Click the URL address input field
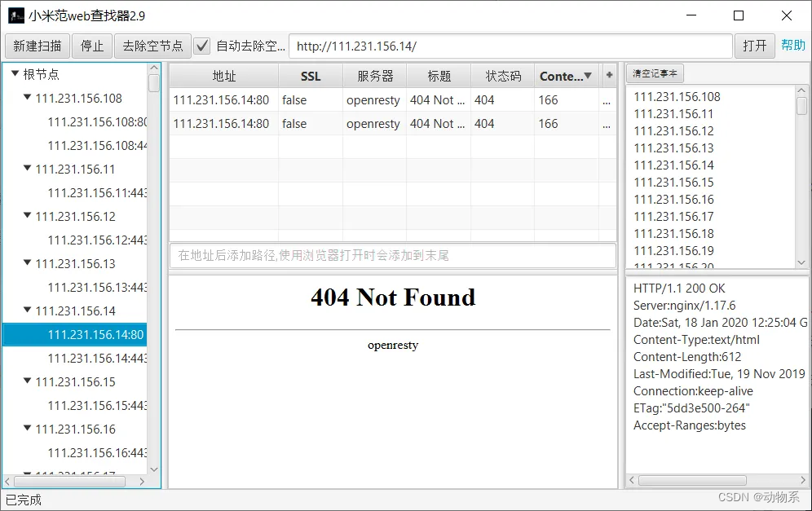Viewport: 812px width, 511px height. click(x=510, y=46)
